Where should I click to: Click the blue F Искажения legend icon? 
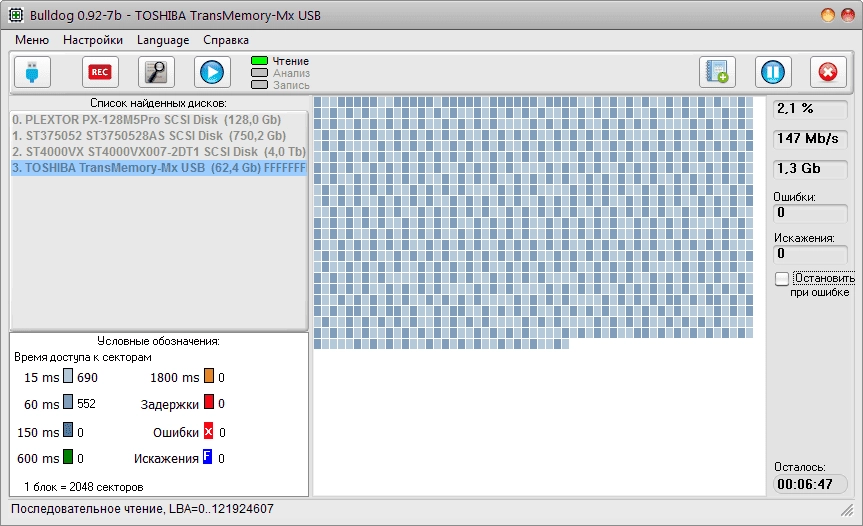coord(207,457)
